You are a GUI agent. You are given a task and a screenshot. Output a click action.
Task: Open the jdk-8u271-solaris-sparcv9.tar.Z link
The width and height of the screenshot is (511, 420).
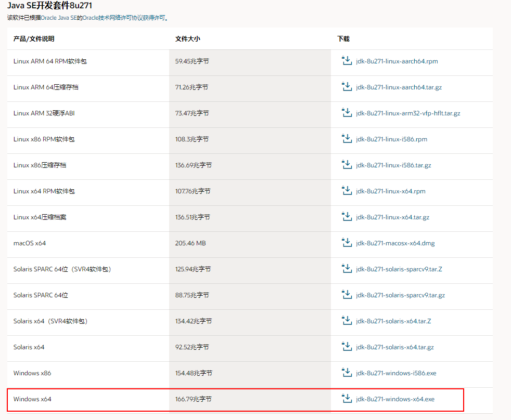(x=399, y=269)
